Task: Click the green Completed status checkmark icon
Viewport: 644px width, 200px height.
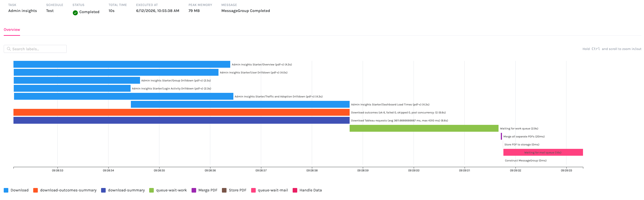Action: tap(75, 13)
